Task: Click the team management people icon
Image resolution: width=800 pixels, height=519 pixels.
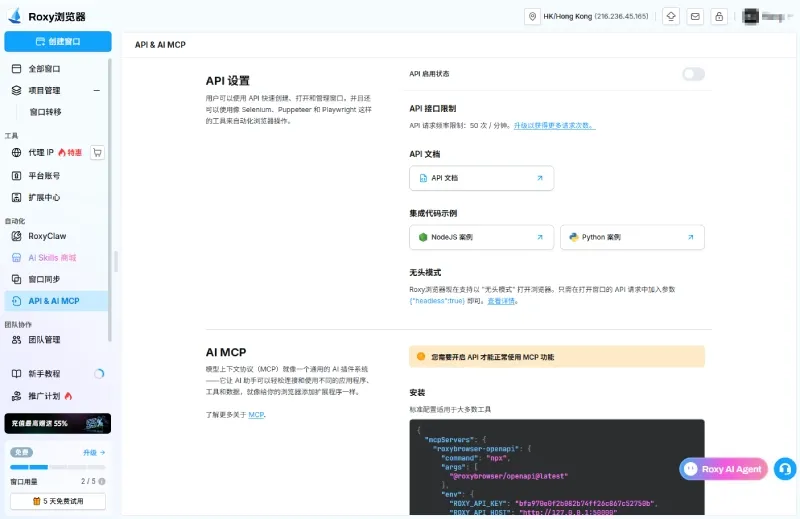Action: [16, 339]
